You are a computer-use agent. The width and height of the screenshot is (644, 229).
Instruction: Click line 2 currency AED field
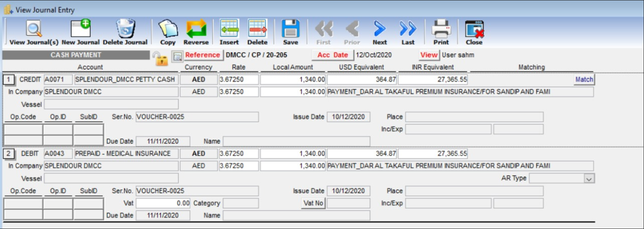click(x=199, y=154)
